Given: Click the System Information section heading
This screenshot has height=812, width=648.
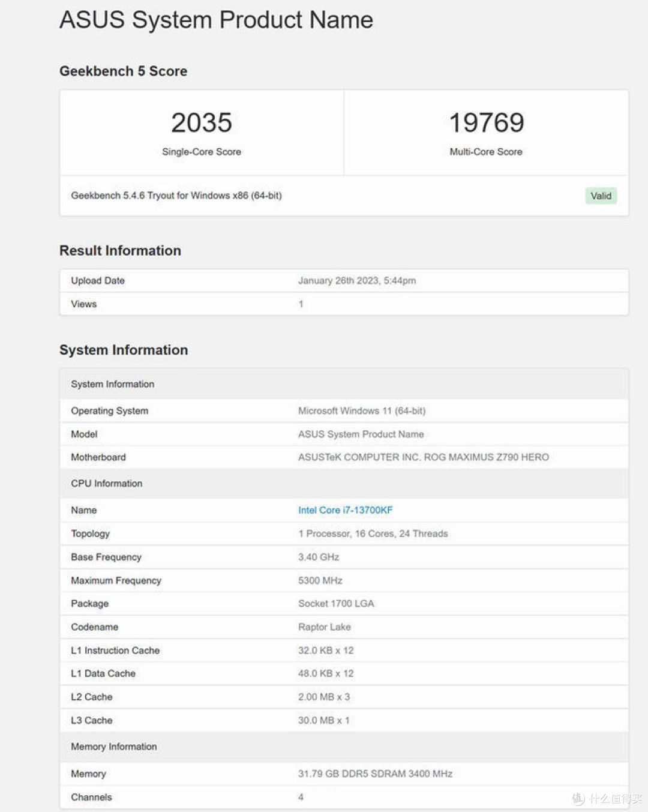Looking at the screenshot, I should pyautogui.click(x=124, y=350).
